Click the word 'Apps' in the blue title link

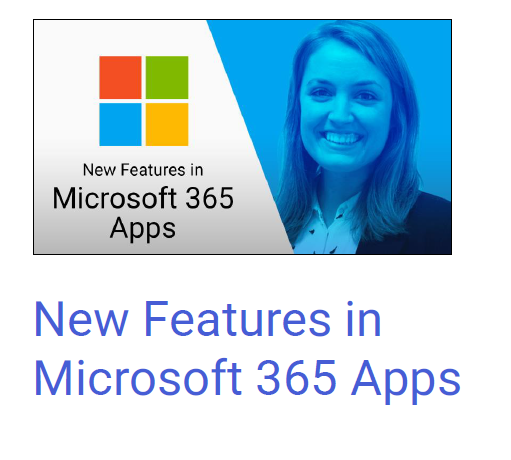pos(406,382)
